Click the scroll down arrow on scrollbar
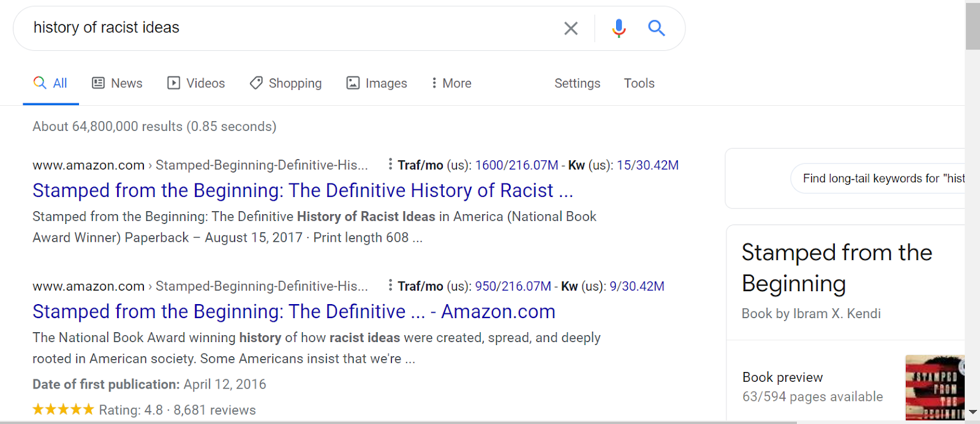 (x=973, y=412)
